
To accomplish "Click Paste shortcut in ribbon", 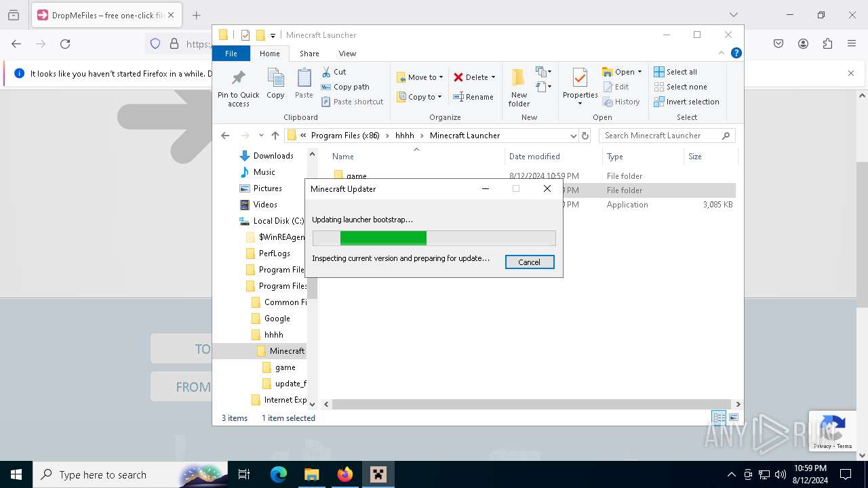I will pos(352,102).
